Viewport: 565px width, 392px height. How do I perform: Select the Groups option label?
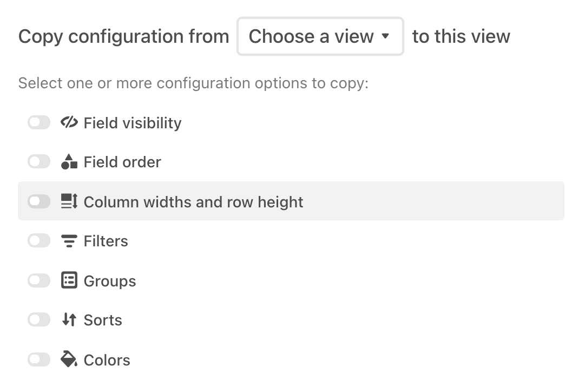tap(110, 281)
